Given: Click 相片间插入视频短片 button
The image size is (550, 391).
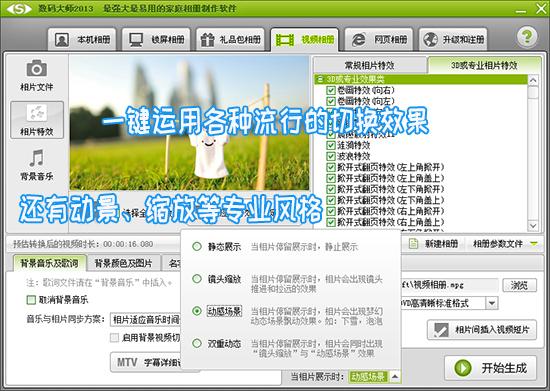Looking at the screenshot, I should pos(482,330).
